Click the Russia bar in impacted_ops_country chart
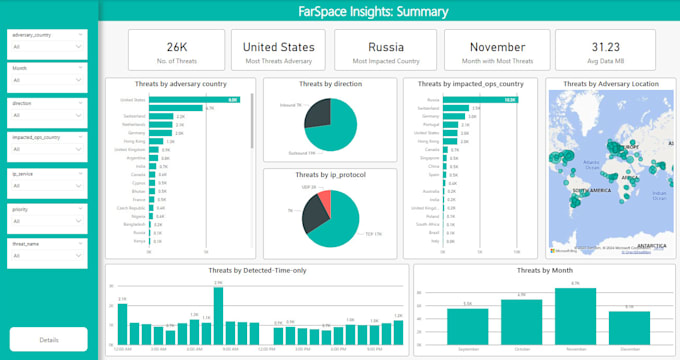The image size is (680, 360). 480,100
